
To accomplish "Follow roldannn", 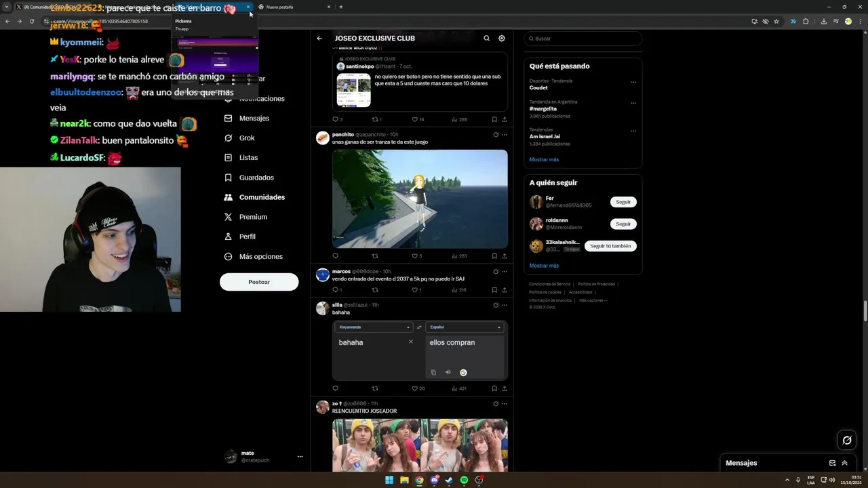I will click(x=623, y=224).
